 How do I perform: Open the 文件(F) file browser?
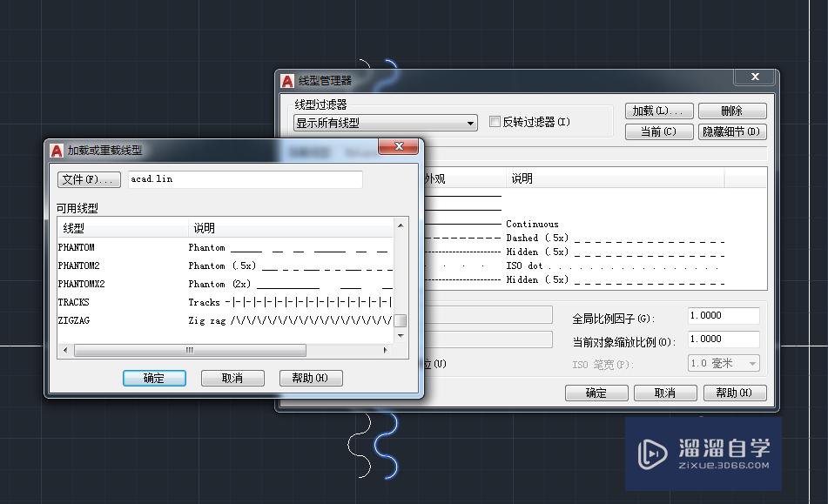(x=88, y=179)
